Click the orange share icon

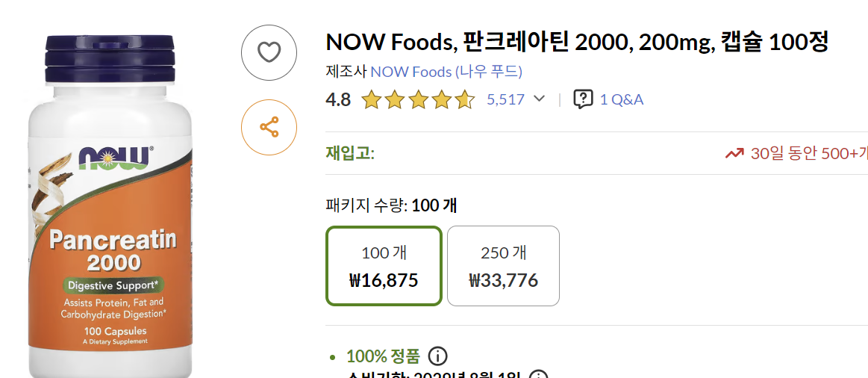coord(269,127)
